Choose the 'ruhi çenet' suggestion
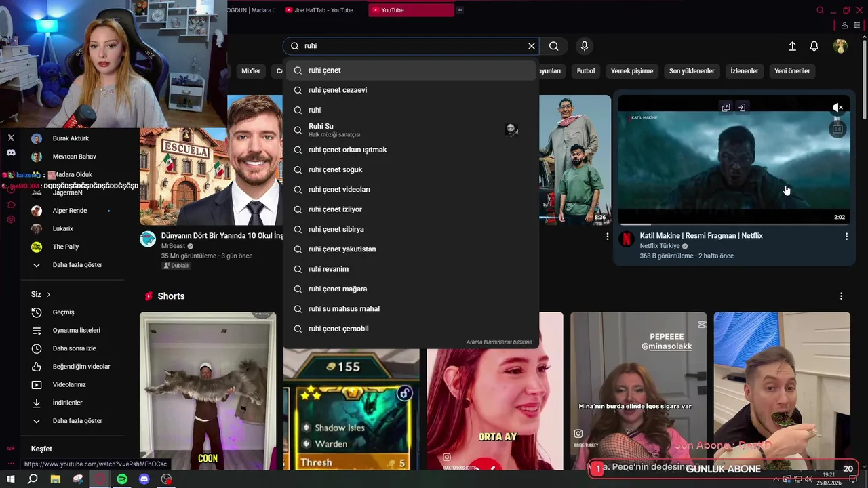This screenshot has height=488, width=868. pos(411,70)
